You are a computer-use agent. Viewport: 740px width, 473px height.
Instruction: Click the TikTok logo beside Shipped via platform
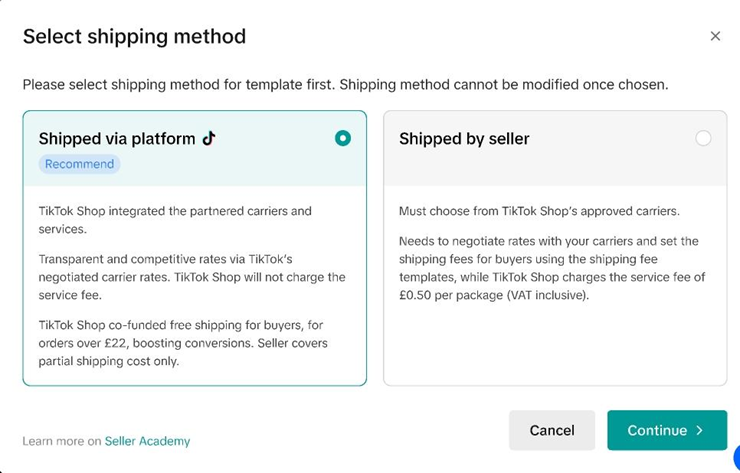tap(209, 139)
